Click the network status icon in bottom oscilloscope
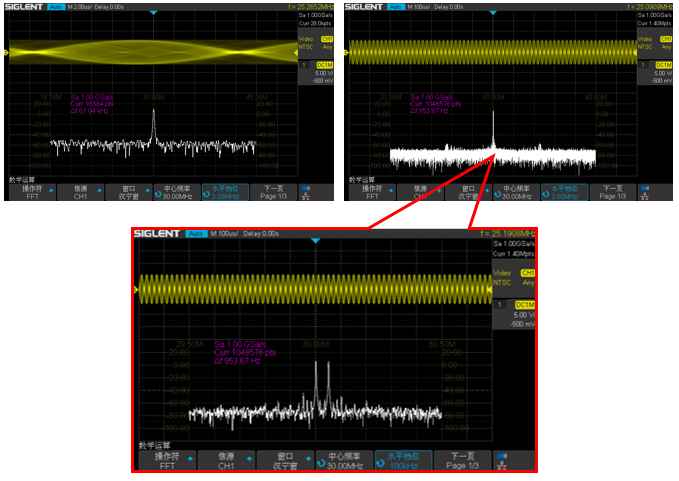 [x=515, y=461]
